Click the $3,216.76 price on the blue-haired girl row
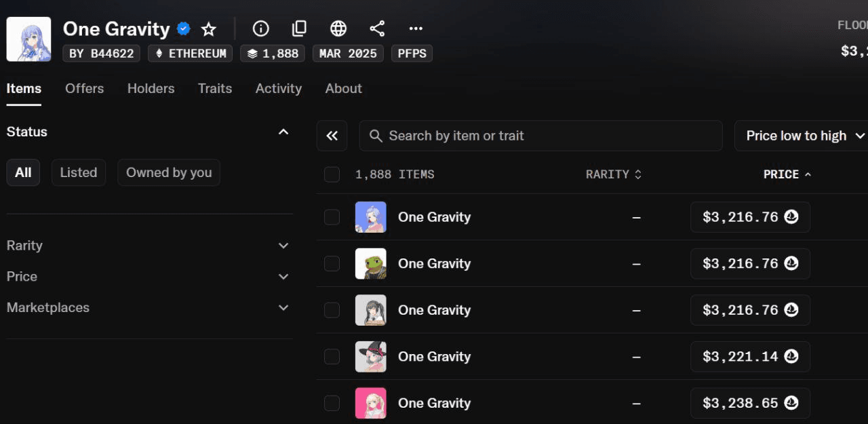The height and width of the screenshot is (424, 868). tap(741, 217)
